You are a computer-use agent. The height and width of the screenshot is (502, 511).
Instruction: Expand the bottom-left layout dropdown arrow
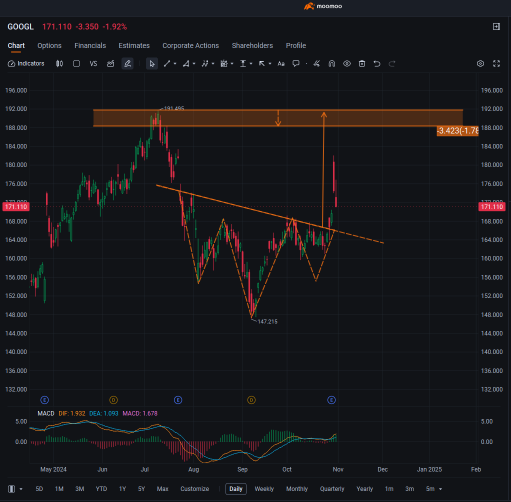(x=21, y=489)
